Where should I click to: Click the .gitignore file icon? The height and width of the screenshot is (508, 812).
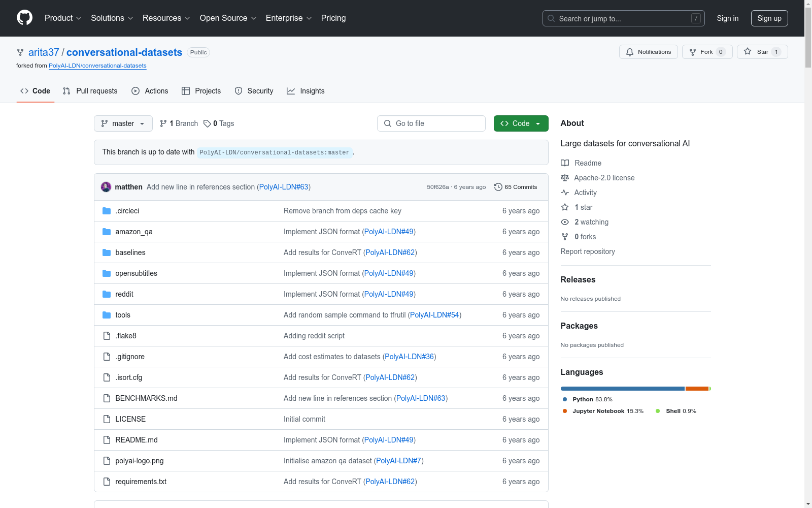[107, 357]
